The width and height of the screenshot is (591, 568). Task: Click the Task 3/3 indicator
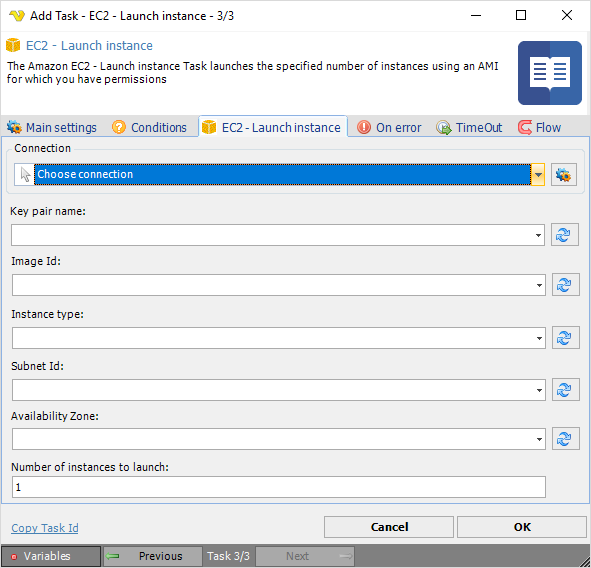(228, 556)
